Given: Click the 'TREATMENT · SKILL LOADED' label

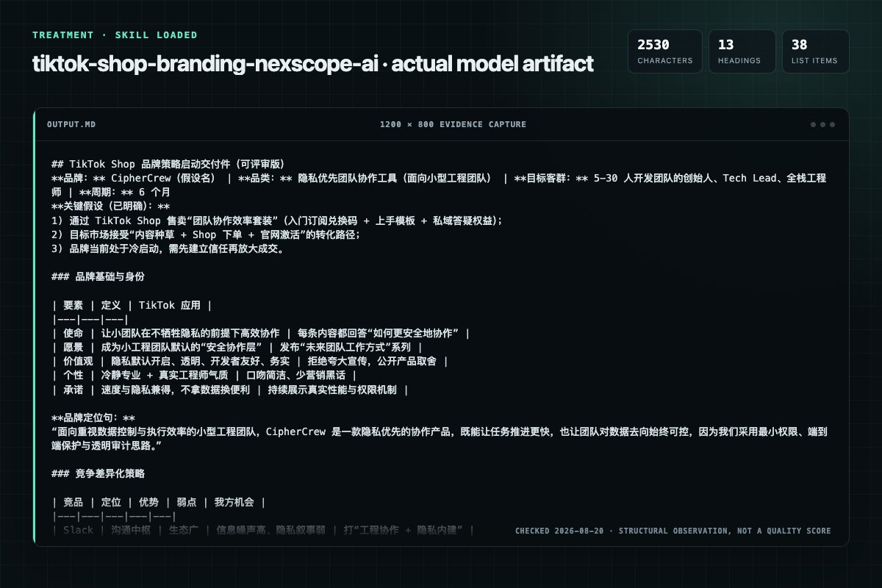Looking at the screenshot, I should [115, 35].
